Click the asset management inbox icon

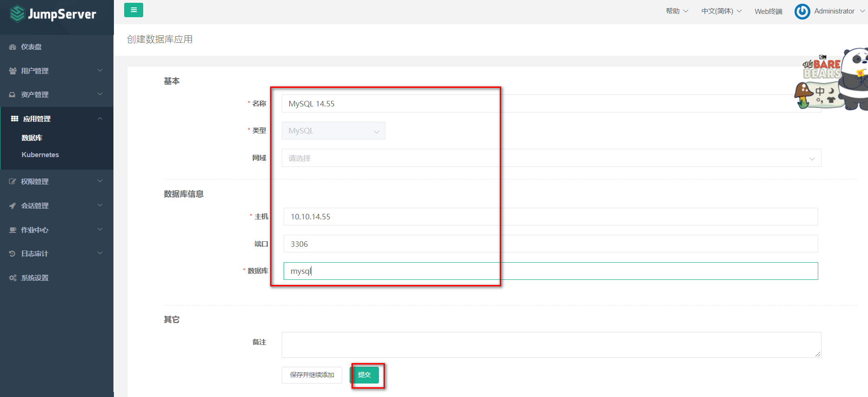click(x=13, y=95)
